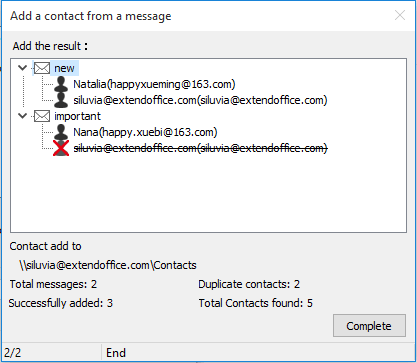Click the envelope icon beside 'new'
This screenshot has height=363, width=417.
click(x=42, y=68)
